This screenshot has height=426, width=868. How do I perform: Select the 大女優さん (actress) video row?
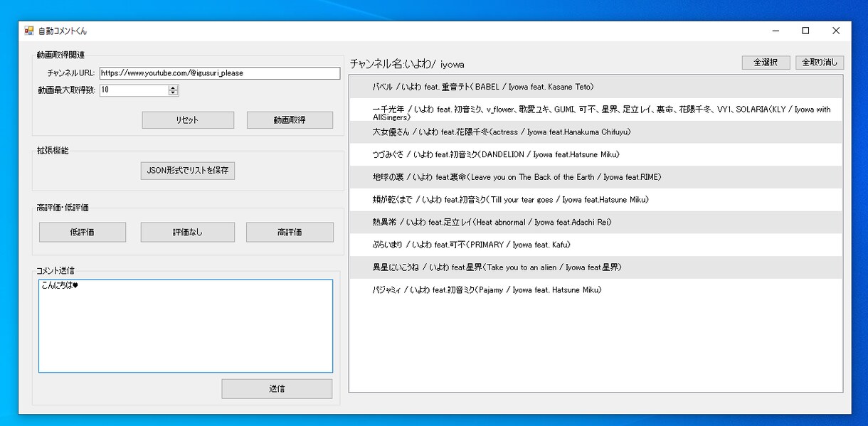pyautogui.click(x=595, y=132)
